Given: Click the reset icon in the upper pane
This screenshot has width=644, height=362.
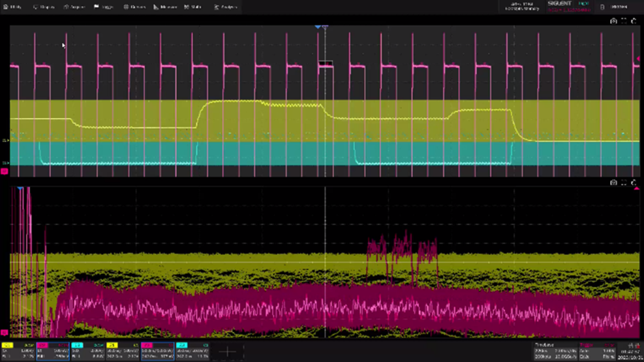Looking at the screenshot, I should pyautogui.click(x=634, y=21).
